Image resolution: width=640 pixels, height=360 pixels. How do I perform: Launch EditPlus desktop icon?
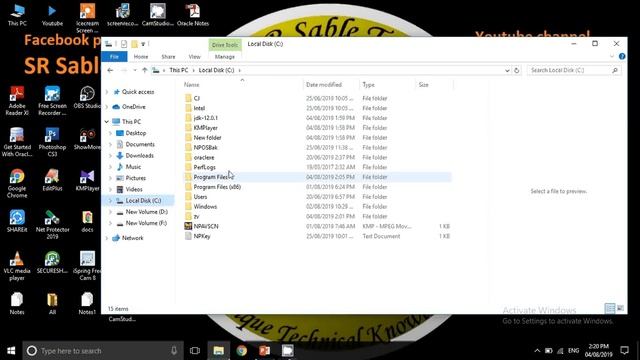pyautogui.click(x=52, y=180)
